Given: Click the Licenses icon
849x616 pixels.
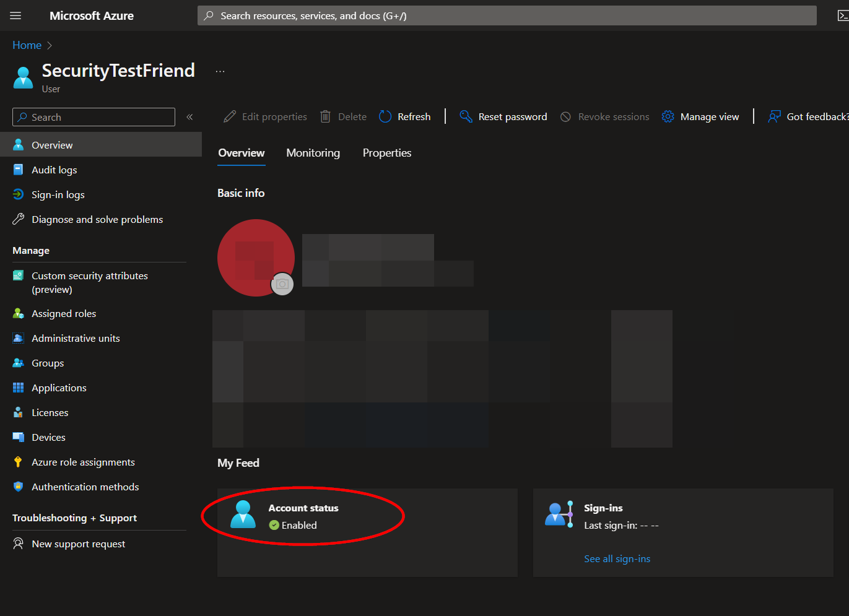Looking at the screenshot, I should click(x=19, y=412).
